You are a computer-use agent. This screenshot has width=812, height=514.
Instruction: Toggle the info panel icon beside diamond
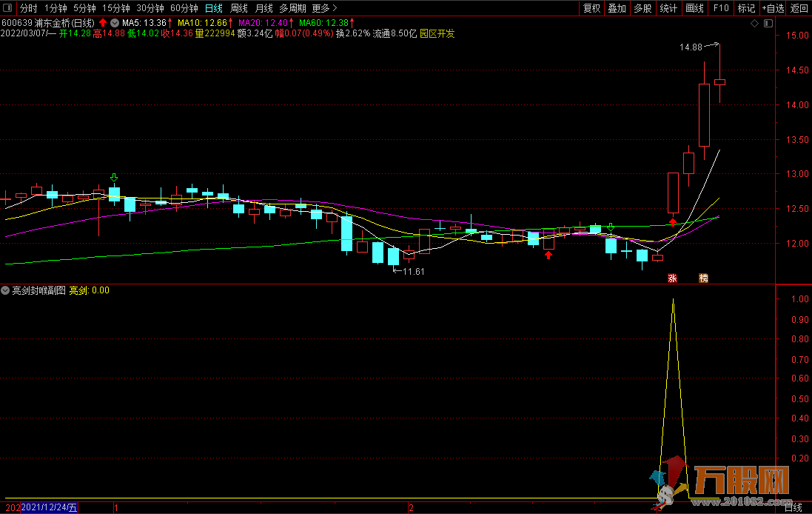point(768,23)
